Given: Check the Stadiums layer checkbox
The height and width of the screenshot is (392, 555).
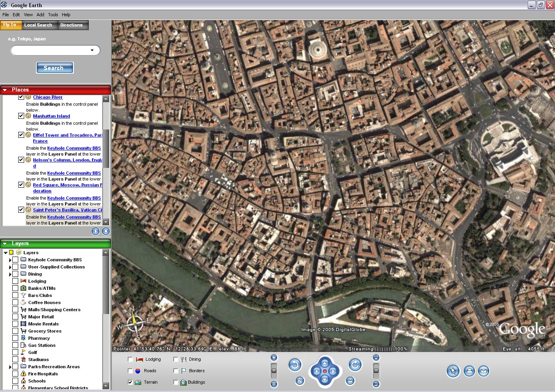Looking at the screenshot, I should click(x=15, y=360).
